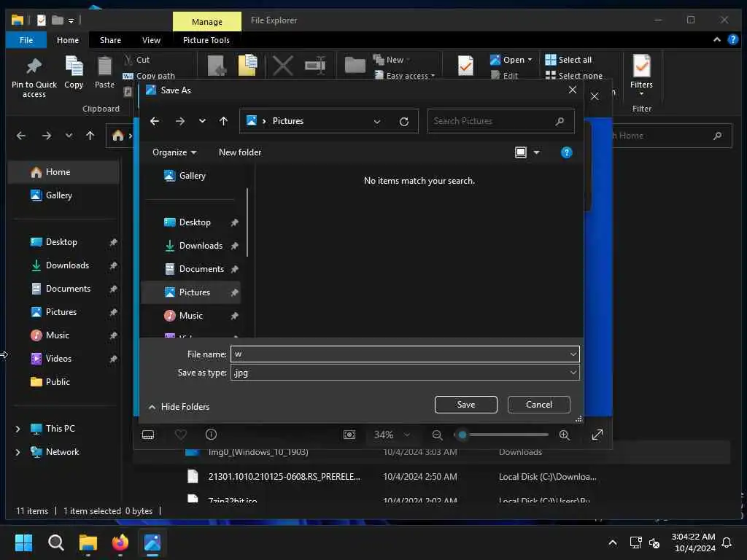Click the Cut command in ribbon
Screen dimensions: 747x560
point(136,60)
